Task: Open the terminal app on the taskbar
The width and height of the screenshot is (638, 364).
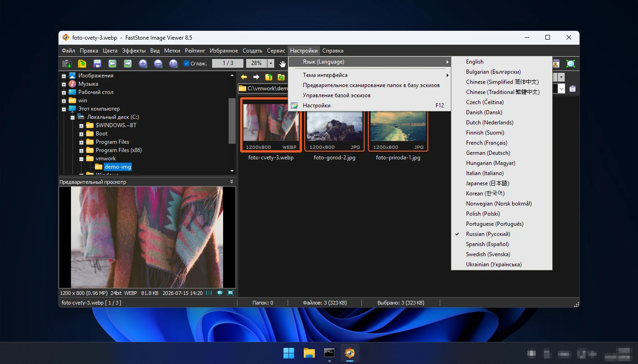Action: 329,353
